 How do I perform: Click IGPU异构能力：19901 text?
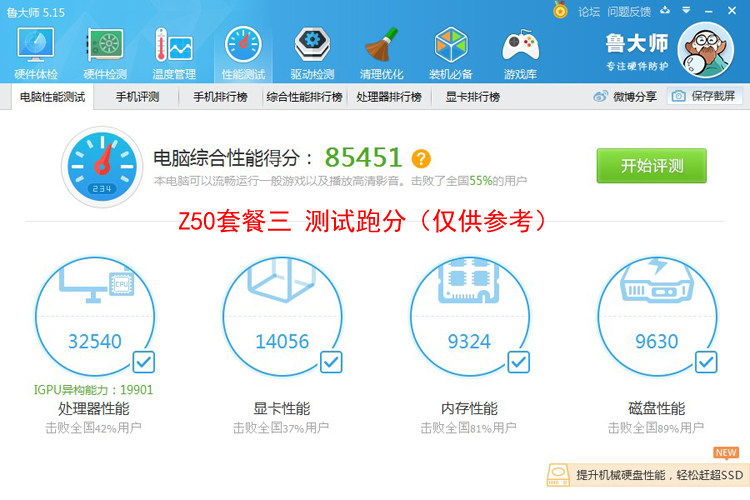pyautogui.click(x=93, y=390)
